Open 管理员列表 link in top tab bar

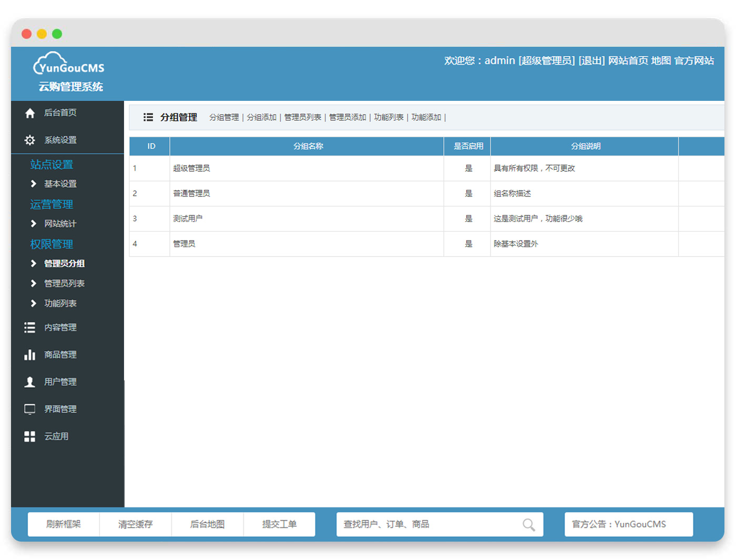click(303, 118)
